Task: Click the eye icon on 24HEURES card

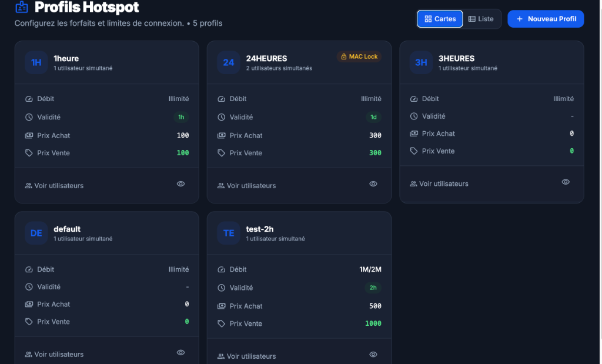Action: (373, 184)
